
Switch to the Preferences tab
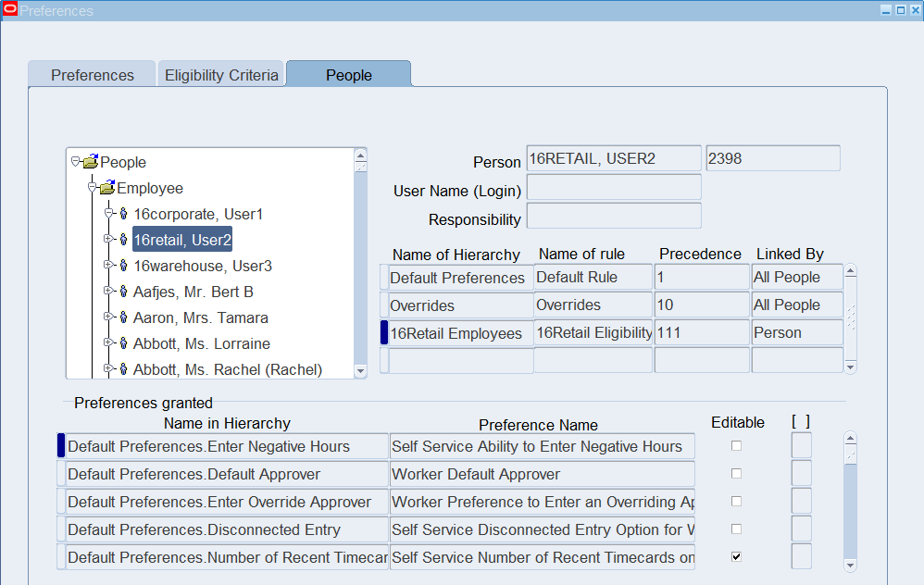(92, 75)
